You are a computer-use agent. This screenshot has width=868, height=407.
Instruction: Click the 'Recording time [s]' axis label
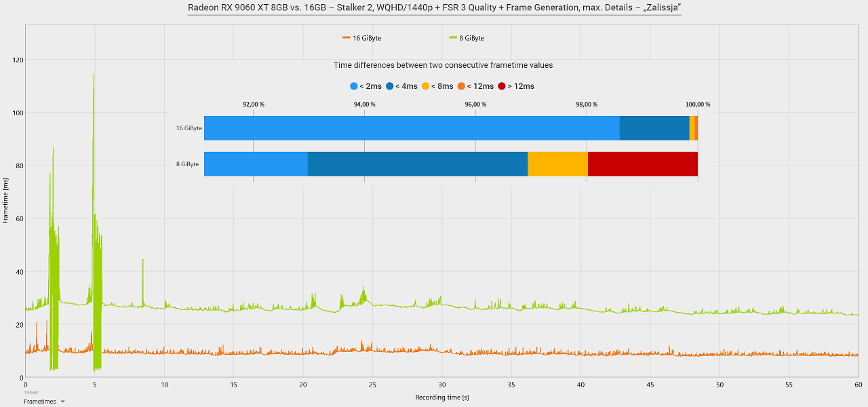coord(442,397)
